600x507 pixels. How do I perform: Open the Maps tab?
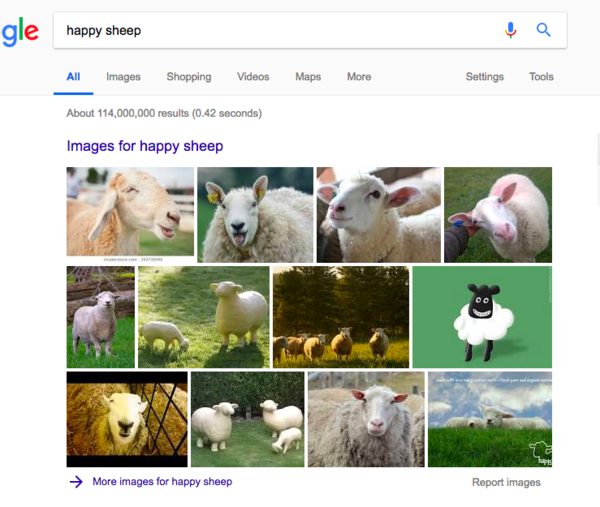tap(308, 77)
